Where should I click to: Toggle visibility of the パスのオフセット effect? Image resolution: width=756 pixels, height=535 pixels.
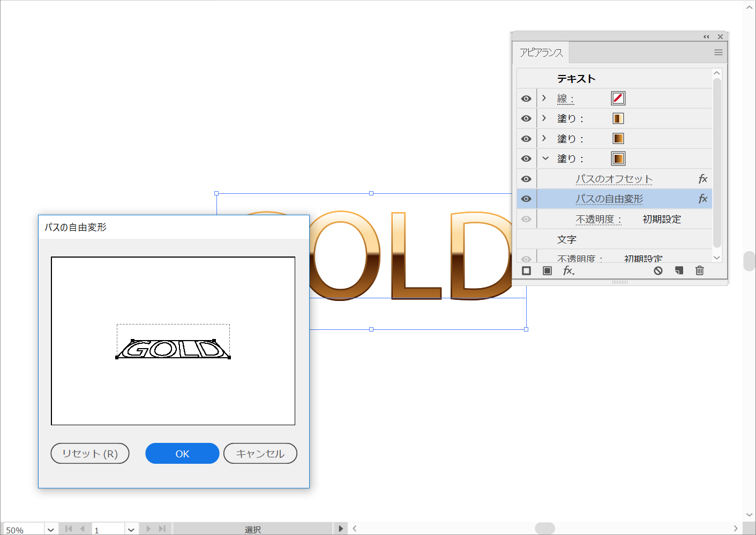526,179
